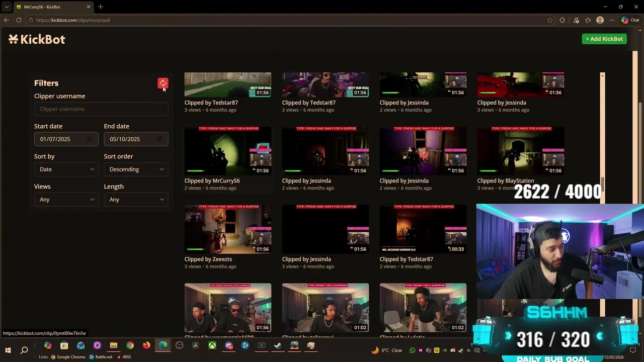Open Microsoft Store from the taskbar
Image resolution: width=644 pixels, height=362 pixels.
pyautogui.click(x=64, y=345)
